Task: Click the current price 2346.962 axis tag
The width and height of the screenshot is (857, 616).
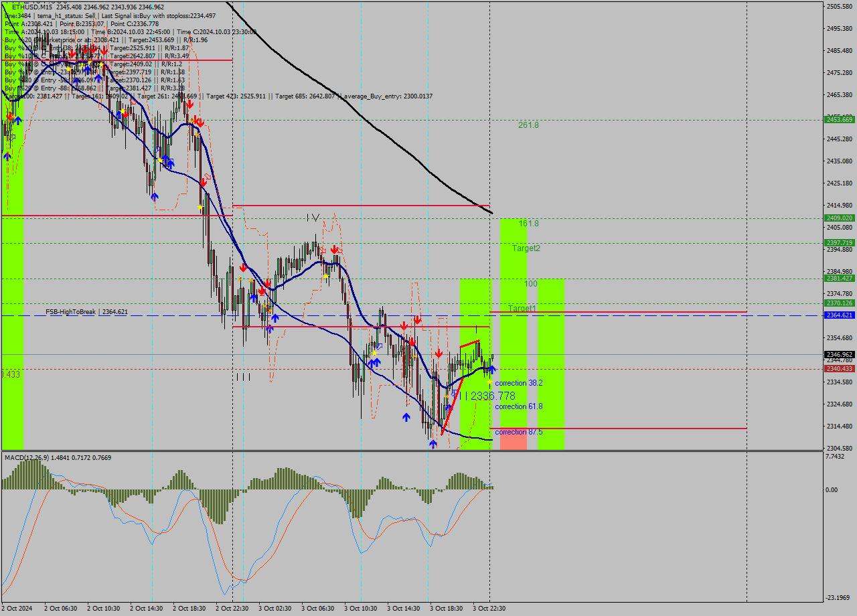Action: 839,355
